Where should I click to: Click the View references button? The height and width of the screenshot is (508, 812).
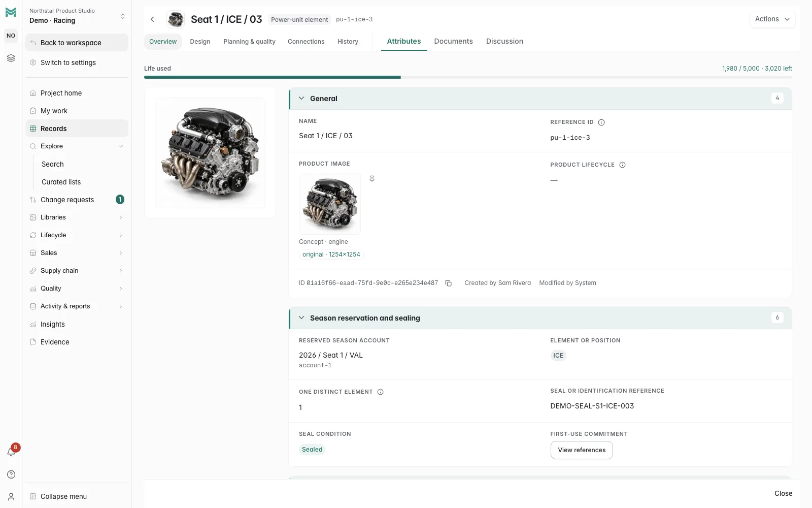click(x=582, y=450)
